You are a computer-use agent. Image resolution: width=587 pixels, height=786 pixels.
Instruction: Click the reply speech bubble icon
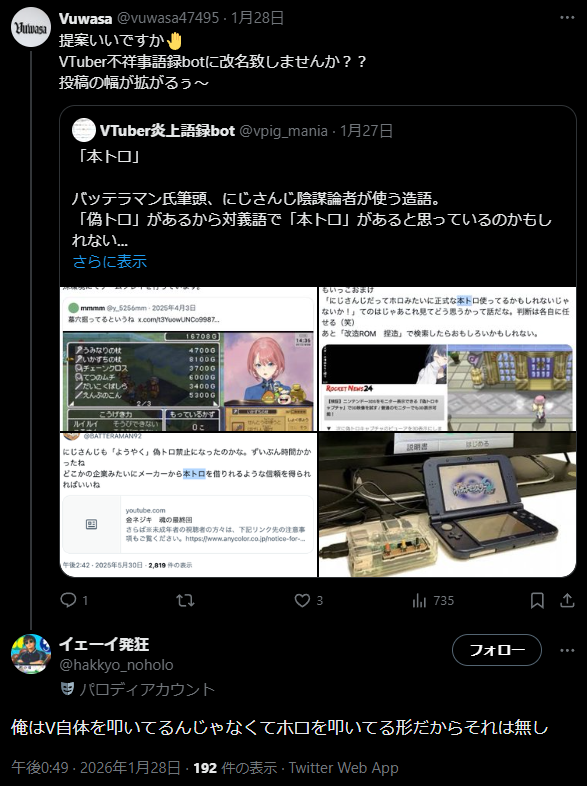coord(68,600)
